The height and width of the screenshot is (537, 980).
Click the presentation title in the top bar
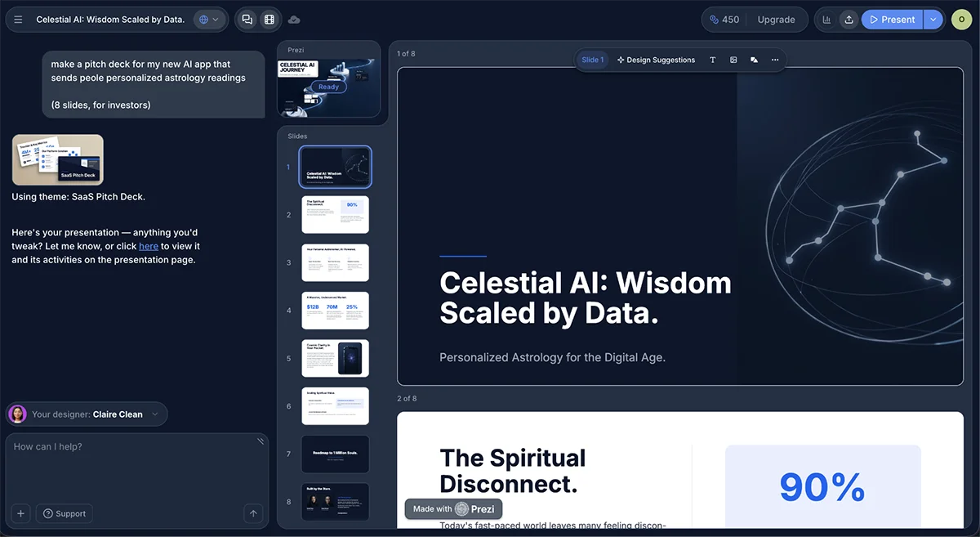tap(110, 20)
